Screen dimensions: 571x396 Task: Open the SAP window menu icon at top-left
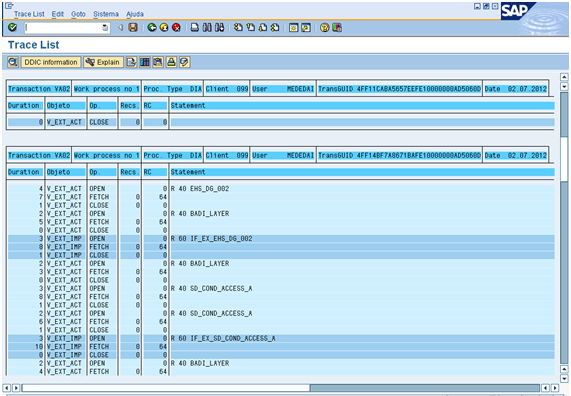(x=9, y=5)
